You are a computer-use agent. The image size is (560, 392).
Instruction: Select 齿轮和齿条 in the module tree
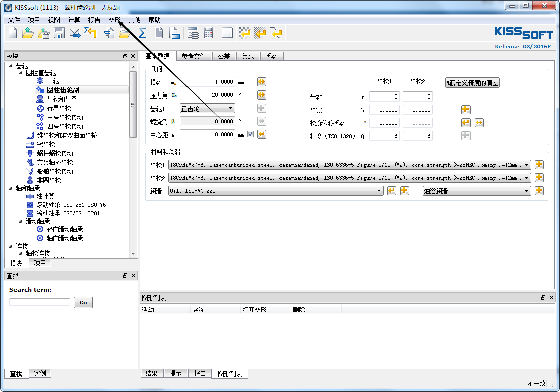tap(62, 99)
